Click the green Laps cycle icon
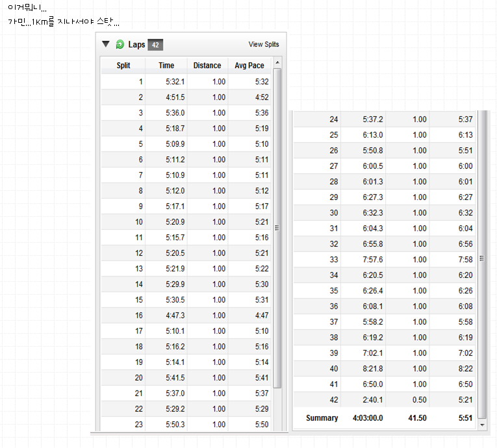This screenshot has height=448, width=497. 120,45
